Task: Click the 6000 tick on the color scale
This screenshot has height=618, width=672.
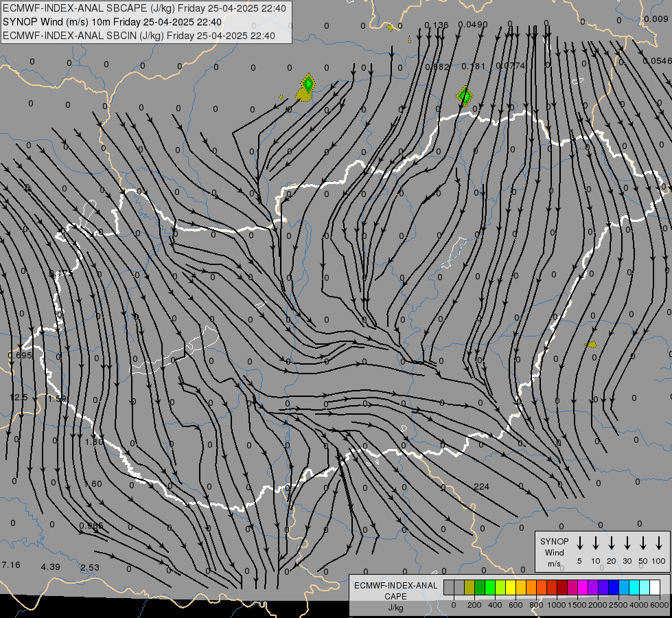Action: [x=660, y=605]
